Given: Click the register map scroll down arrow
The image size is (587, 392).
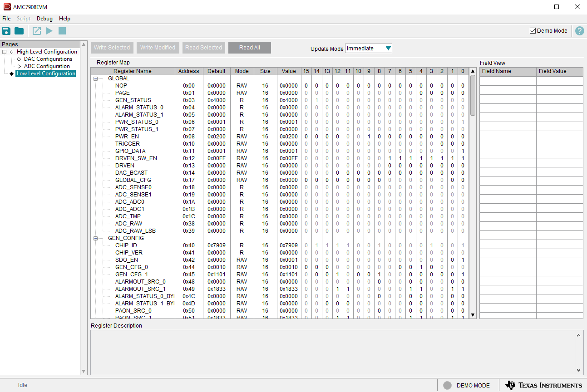Looking at the screenshot, I should tap(473, 315).
